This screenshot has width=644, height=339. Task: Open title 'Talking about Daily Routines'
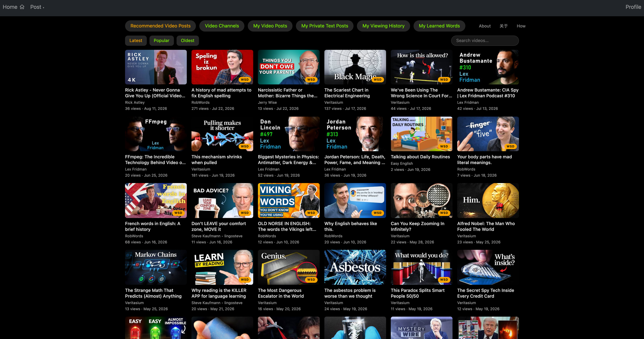click(x=420, y=157)
